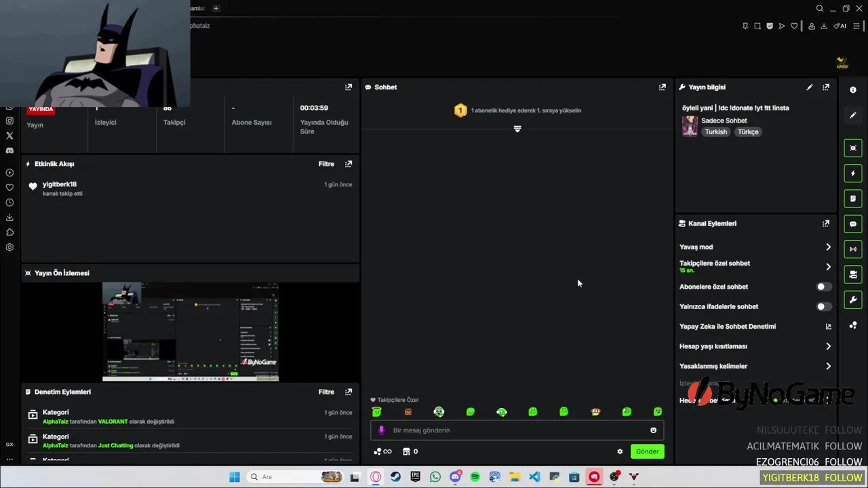Click the Turkish tag
The width and height of the screenshot is (868, 488).
click(715, 132)
